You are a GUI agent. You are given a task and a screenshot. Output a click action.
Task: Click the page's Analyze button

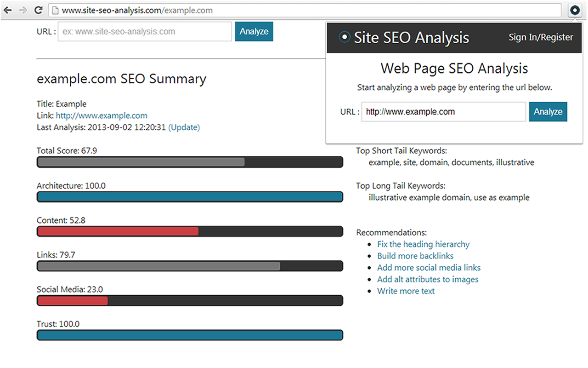tap(254, 32)
